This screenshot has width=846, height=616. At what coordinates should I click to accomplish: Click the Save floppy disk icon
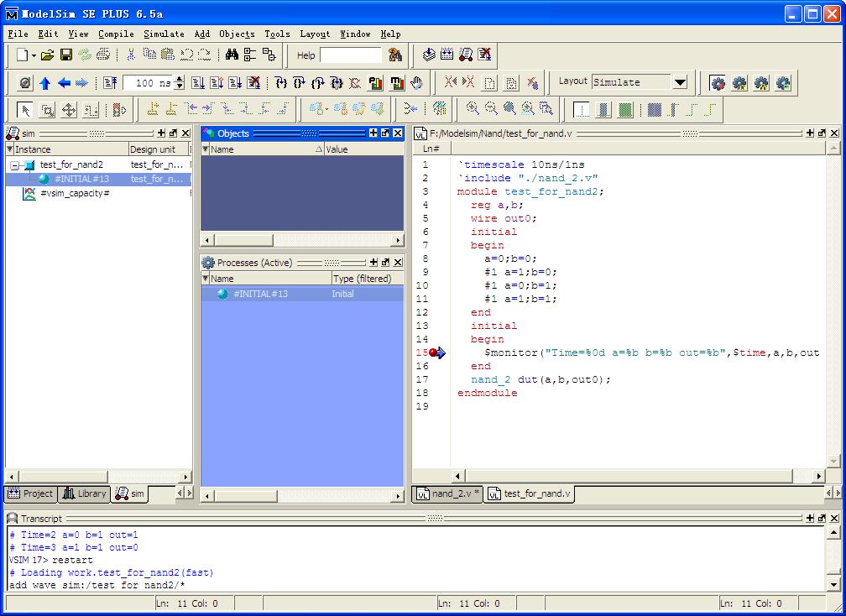[65, 55]
